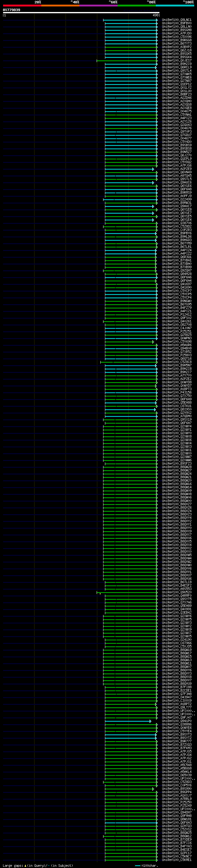Select hit label UniRef100_C6TKU1
The width and height of the screenshot is (197, 868).
(x=176, y=406)
